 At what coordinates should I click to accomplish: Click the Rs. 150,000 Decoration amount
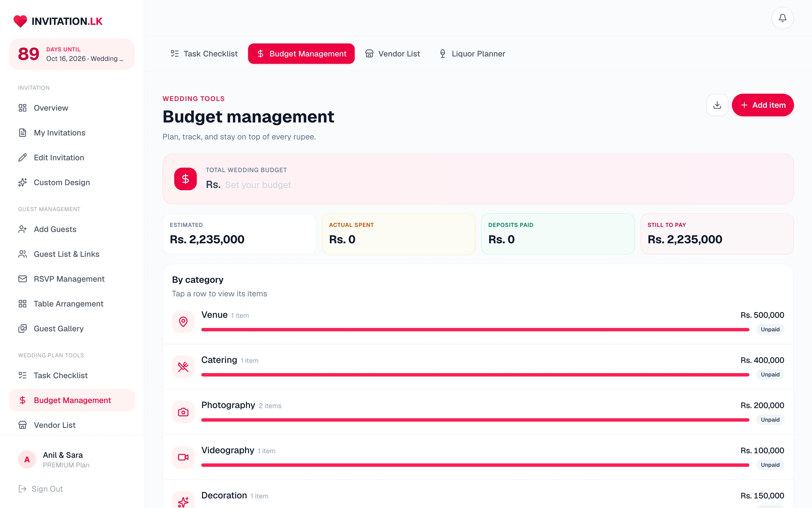tap(762, 496)
